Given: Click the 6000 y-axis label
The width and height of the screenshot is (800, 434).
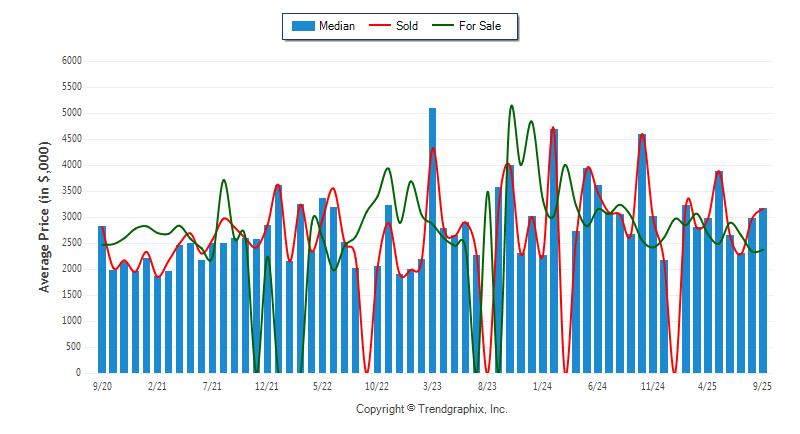Looking at the screenshot, I should [71, 61].
